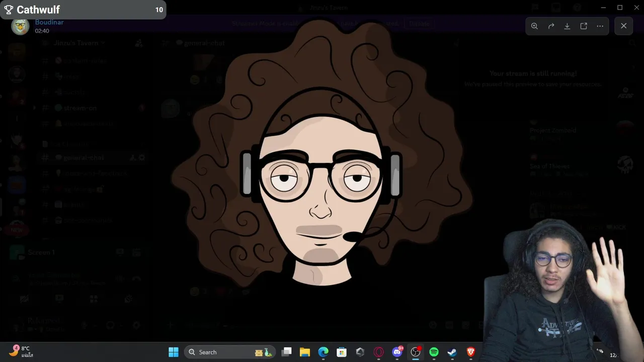This screenshot has width=644, height=362.
Task: Open Microsoft Edge from the taskbar
Action: [x=323, y=352]
